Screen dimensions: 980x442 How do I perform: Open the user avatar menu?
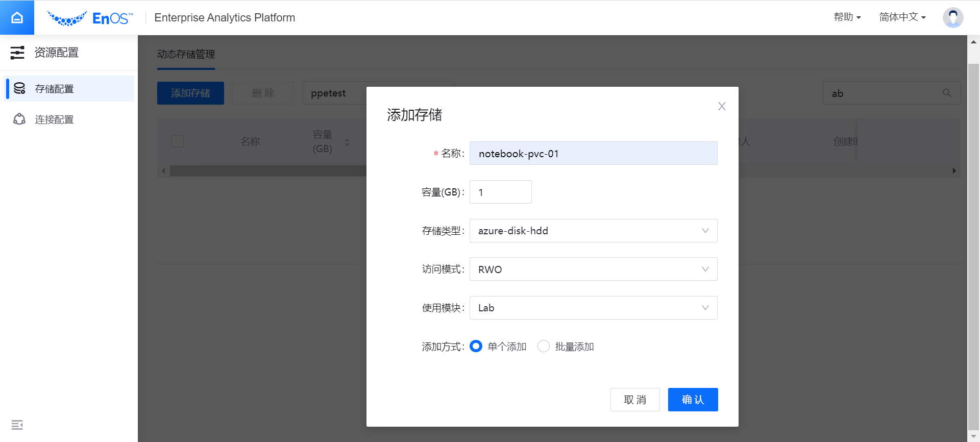pos(952,17)
